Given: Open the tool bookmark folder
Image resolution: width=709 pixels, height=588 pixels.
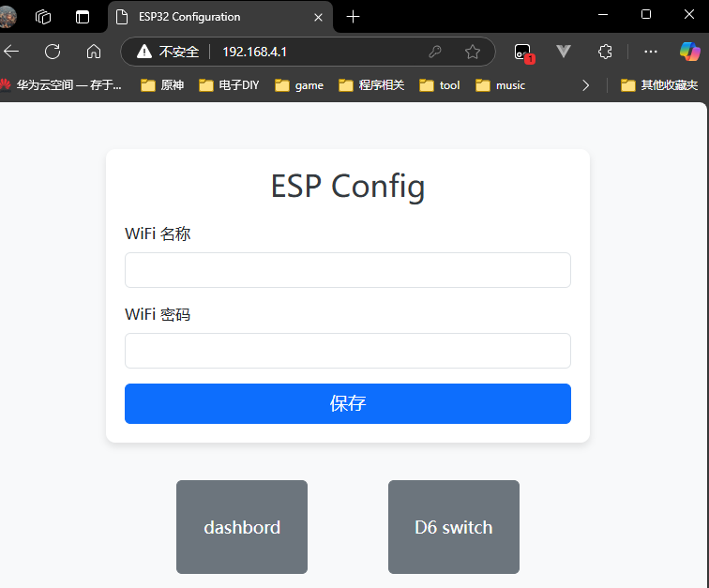Looking at the screenshot, I should click(x=440, y=85).
